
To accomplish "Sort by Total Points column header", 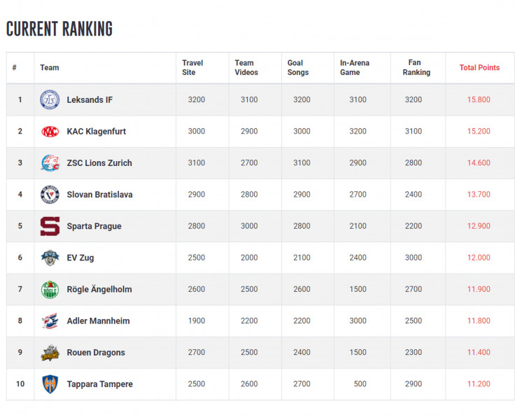I will pos(479,67).
